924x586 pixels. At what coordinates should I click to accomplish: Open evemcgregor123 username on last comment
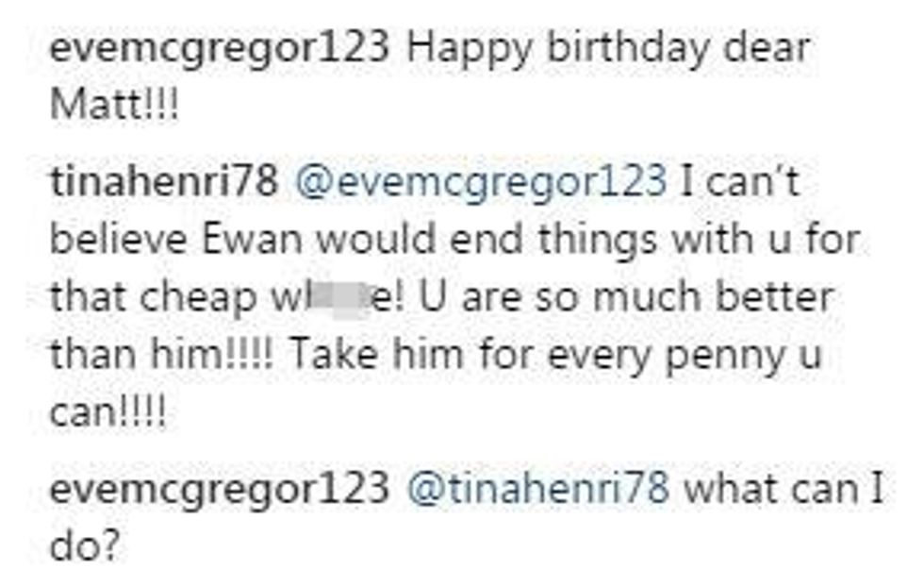point(220,491)
